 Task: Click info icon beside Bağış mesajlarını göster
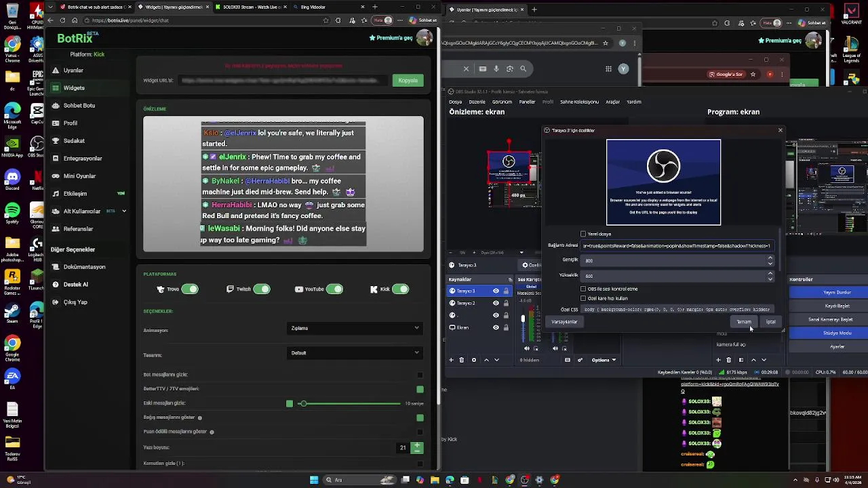pos(199,418)
